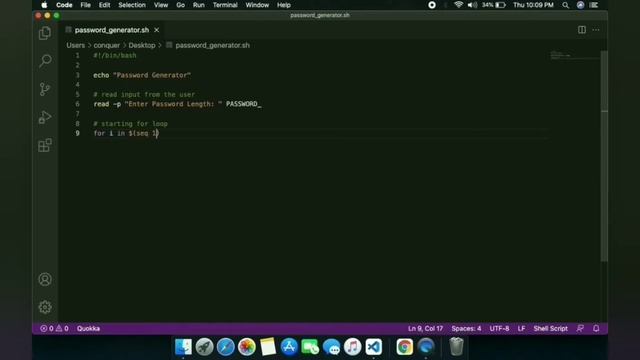Click the feedback icon in status bar
The height and width of the screenshot is (360, 640).
(580, 329)
